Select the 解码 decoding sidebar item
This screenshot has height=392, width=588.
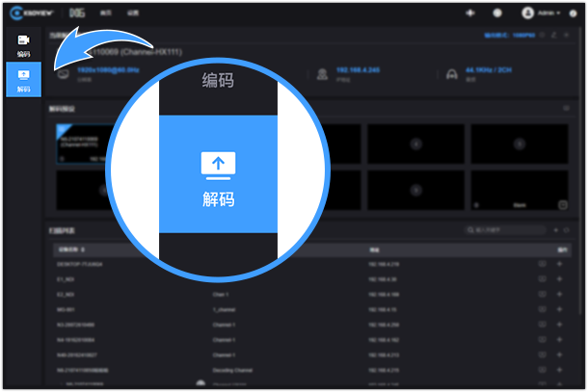[24, 79]
